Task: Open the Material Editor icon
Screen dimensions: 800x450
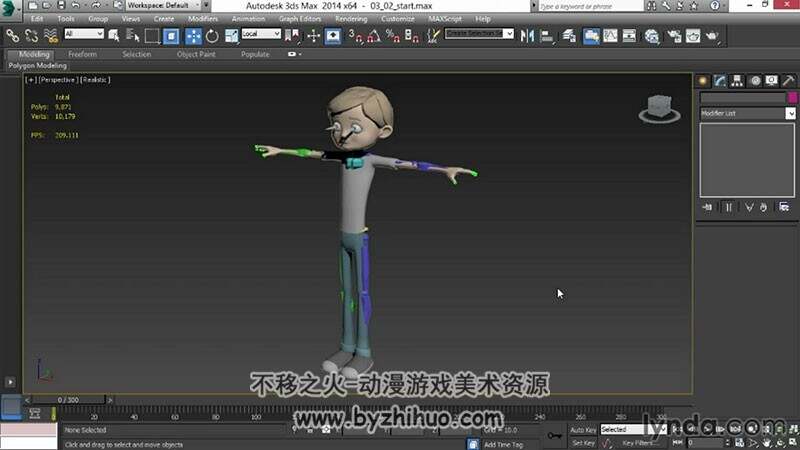Action: tap(652, 36)
